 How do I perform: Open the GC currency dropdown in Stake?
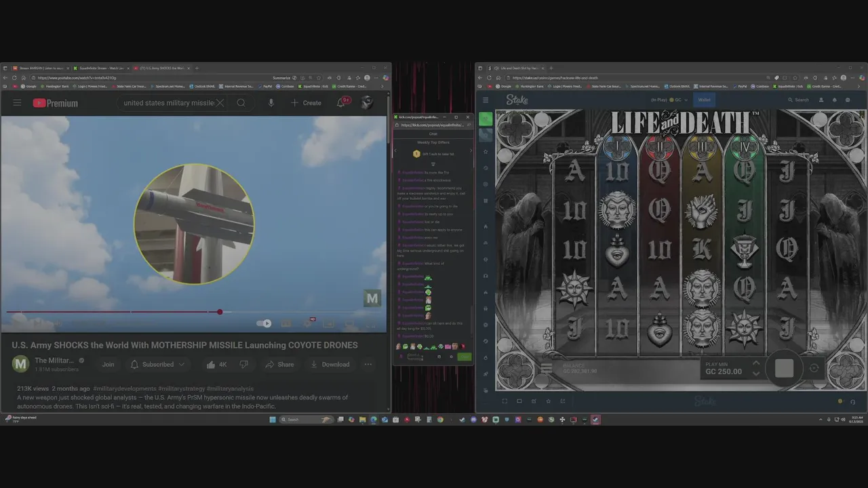pos(677,100)
